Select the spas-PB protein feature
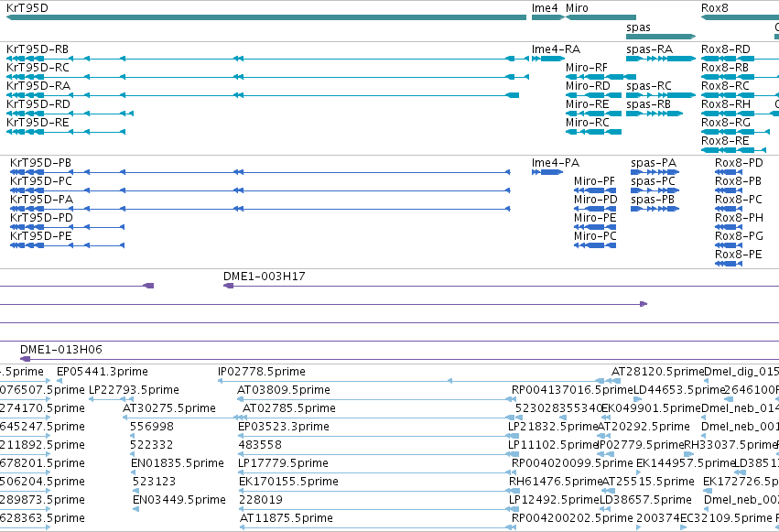779x532 pixels. tap(653, 200)
